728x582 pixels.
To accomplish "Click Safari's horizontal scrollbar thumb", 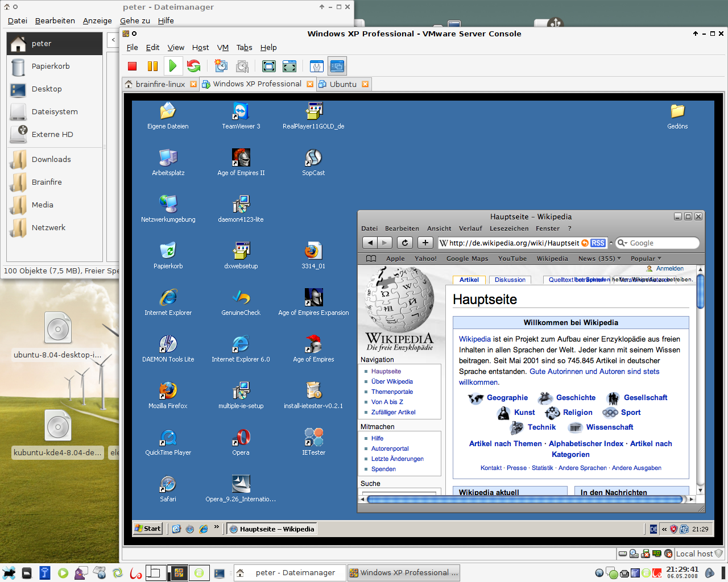I will 524,500.
